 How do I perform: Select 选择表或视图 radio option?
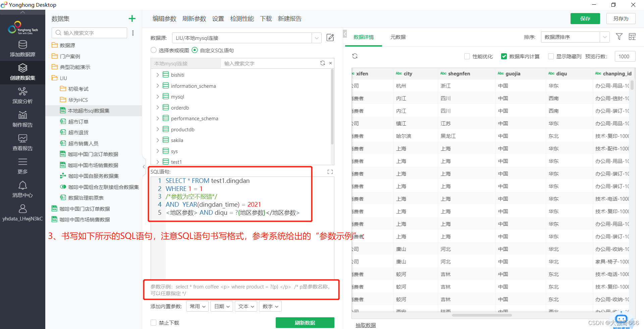coord(154,50)
